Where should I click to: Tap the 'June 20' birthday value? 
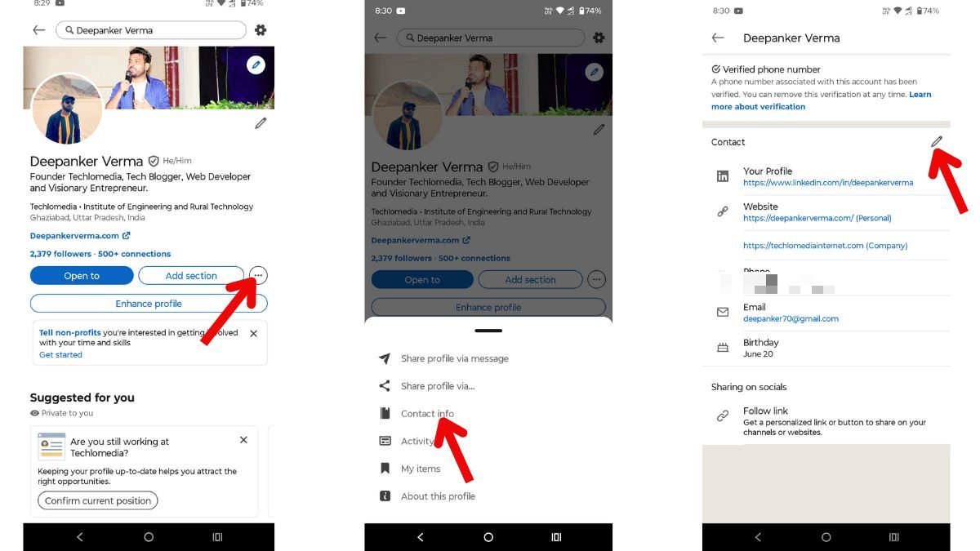(x=758, y=354)
